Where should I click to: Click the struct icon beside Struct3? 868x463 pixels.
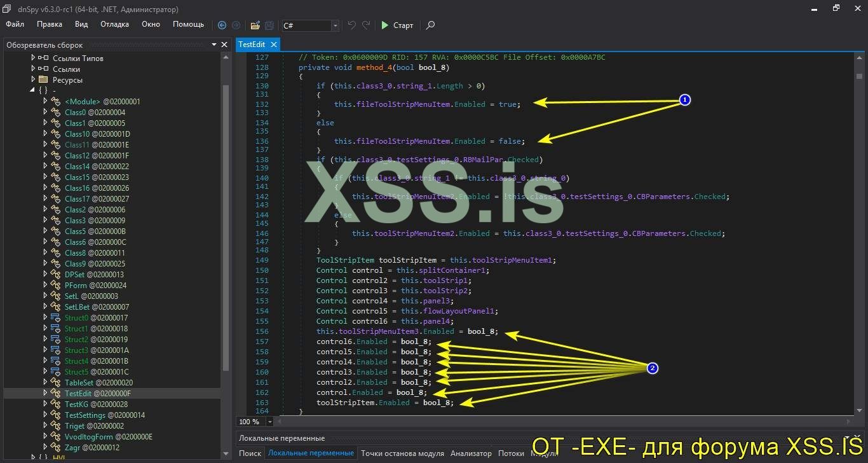tap(55, 350)
